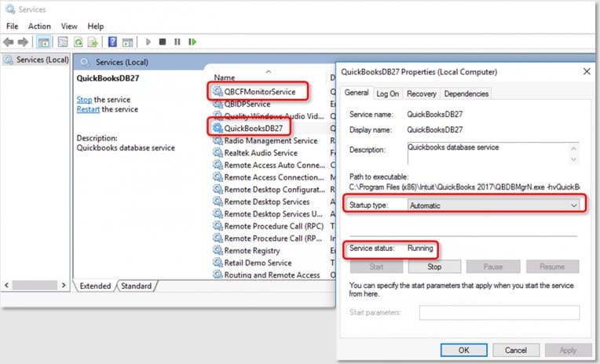Screen dimensions: 600x364
Task: Click the Start Service play icon
Action: (148, 42)
